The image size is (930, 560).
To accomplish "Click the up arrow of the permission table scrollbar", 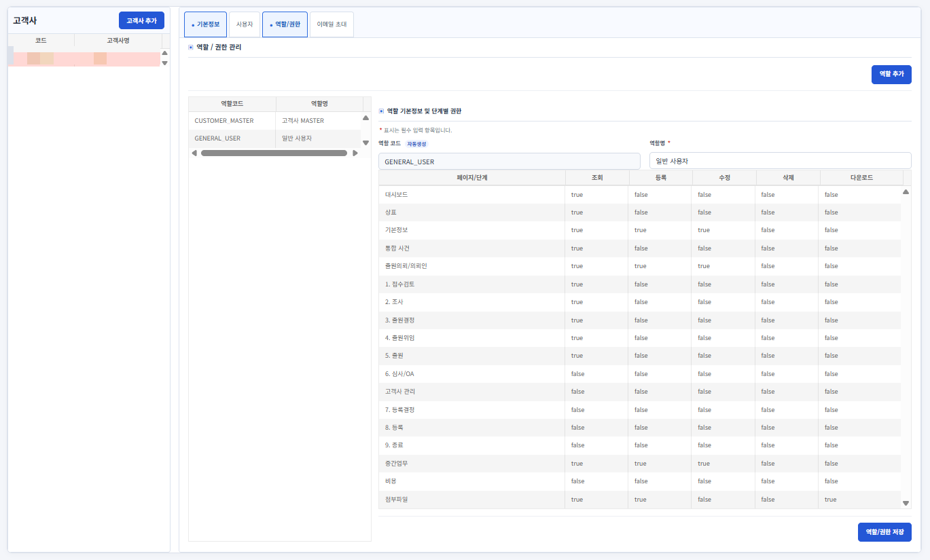I will pyautogui.click(x=906, y=192).
